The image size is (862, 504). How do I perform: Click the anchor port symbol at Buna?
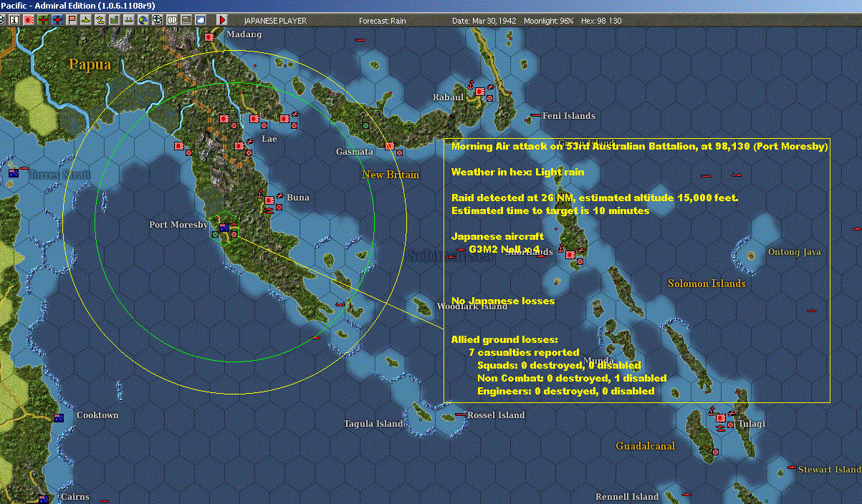[260, 195]
